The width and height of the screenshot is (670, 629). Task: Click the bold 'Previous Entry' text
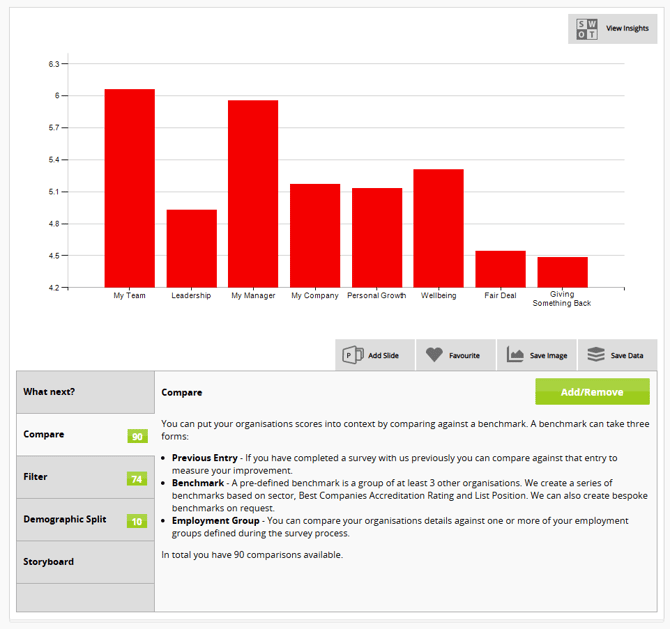pyautogui.click(x=205, y=458)
